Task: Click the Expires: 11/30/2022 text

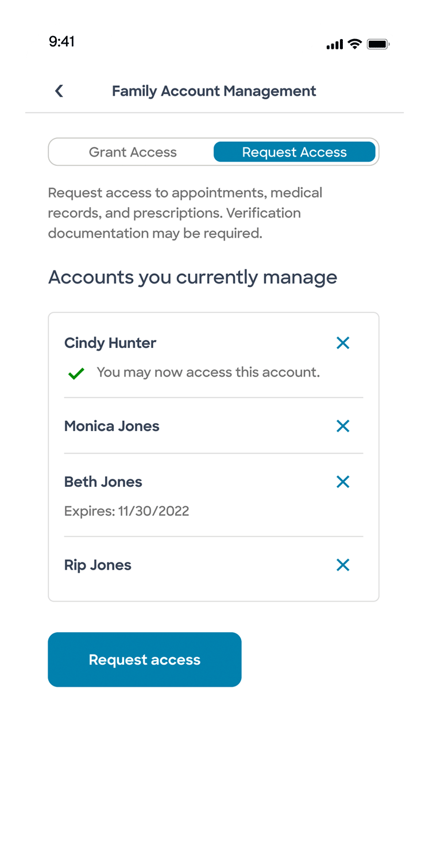Action: coord(127,511)
